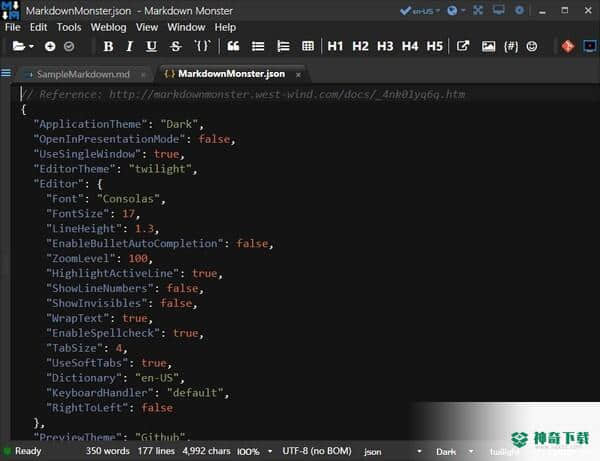
Task: Open the Tools menu
Action: click(69, 27)
